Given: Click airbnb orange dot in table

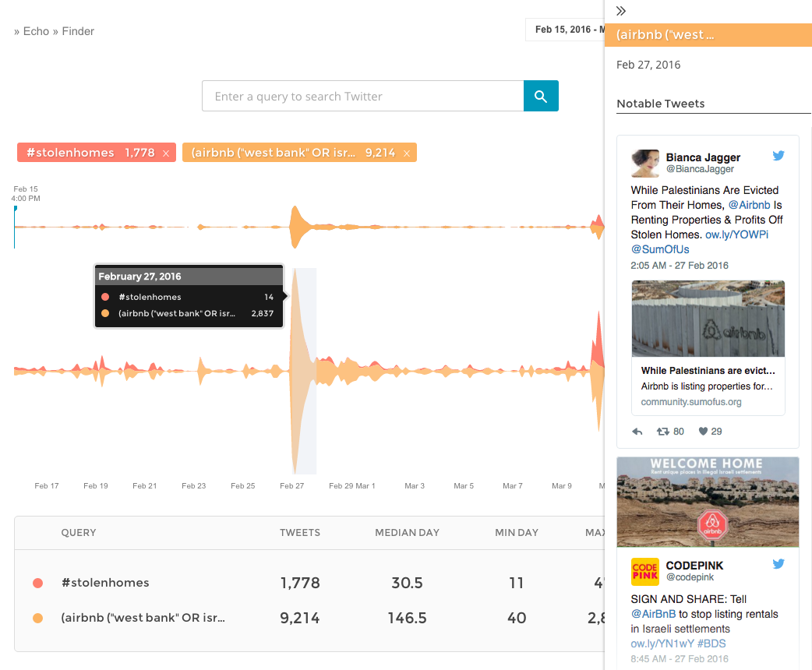Looking at the screenshot, I should [38, 619].
